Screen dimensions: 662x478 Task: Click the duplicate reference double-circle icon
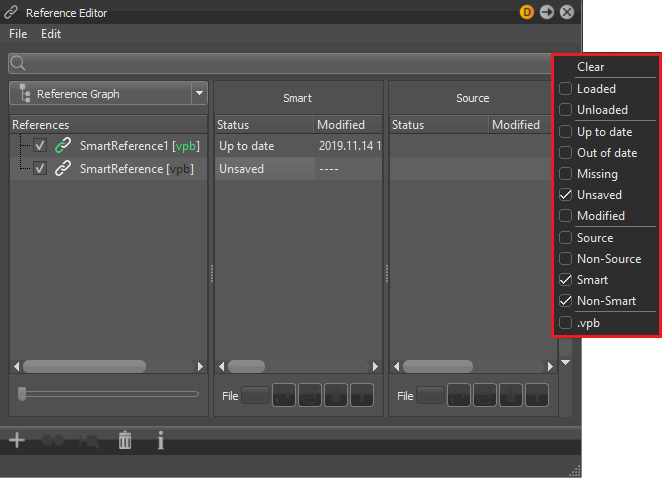coord(53,440)
